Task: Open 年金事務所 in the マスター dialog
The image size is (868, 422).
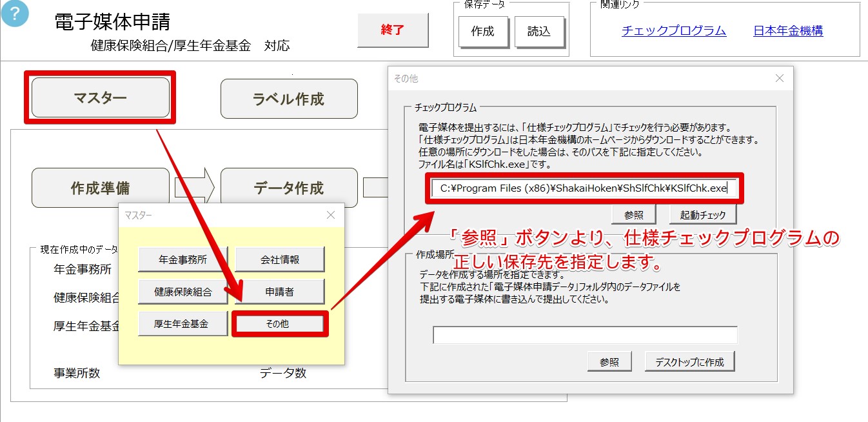Action: 183,259
